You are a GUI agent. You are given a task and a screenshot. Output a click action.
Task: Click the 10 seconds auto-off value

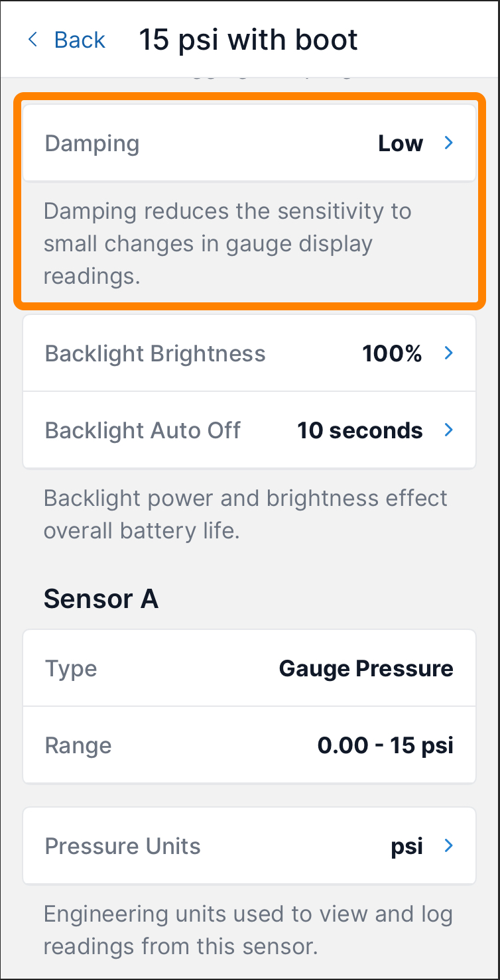359,430
